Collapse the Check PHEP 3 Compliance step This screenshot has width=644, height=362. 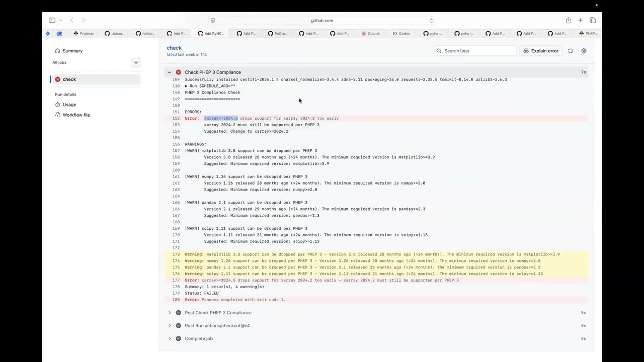[x=170, y=72]
